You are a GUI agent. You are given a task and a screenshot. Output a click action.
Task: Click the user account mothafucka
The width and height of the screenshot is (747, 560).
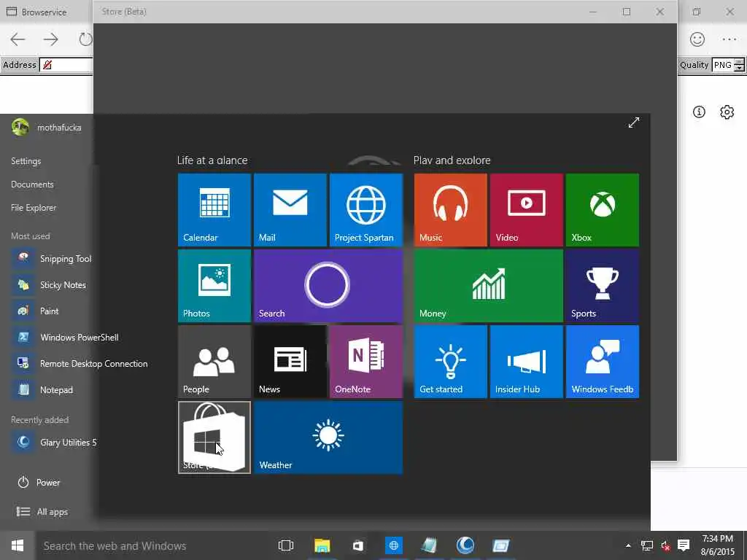(46, 128)
